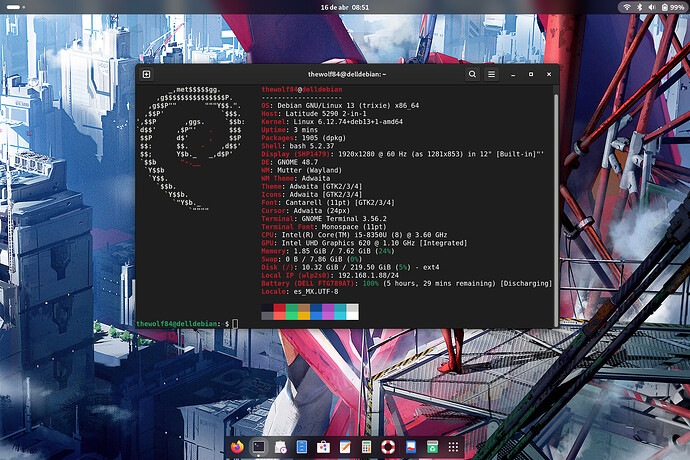
Task: Click the Wi-Fi status icon
Action: (x=627, y=7)
